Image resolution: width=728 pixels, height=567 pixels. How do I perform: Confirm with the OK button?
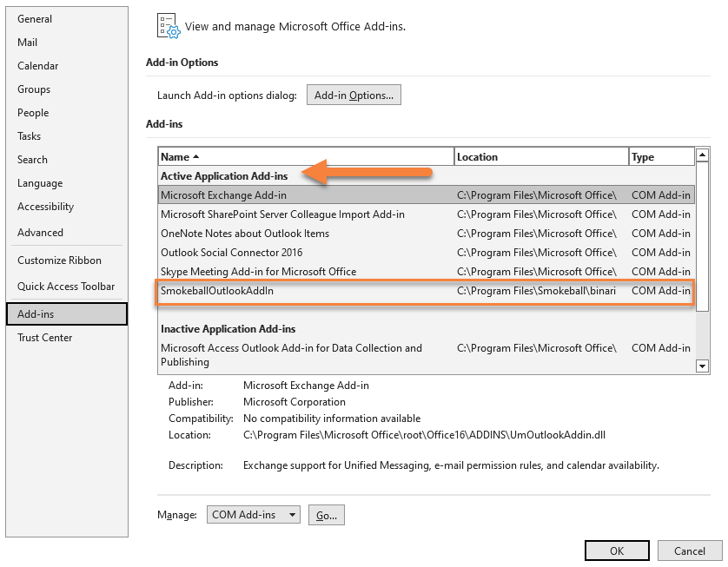(x=617, y=551)
